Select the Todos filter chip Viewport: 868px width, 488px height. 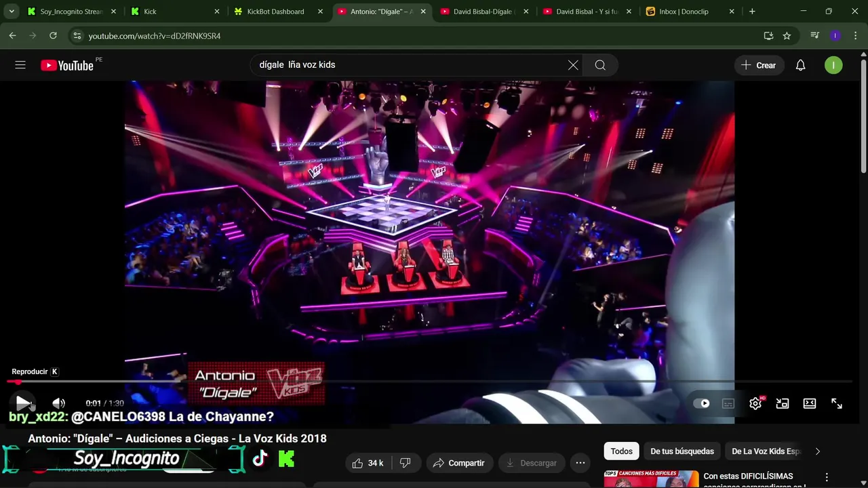tap(621, 451)
